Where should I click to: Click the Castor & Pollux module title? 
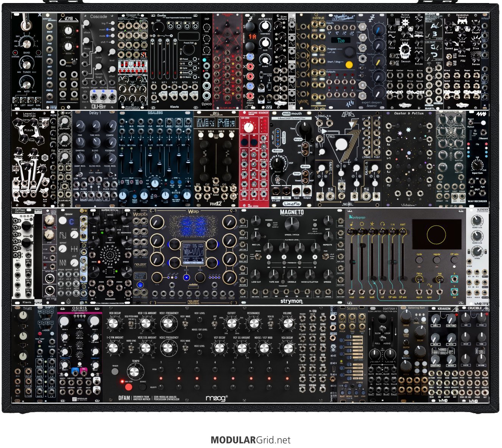click(408, 114)
